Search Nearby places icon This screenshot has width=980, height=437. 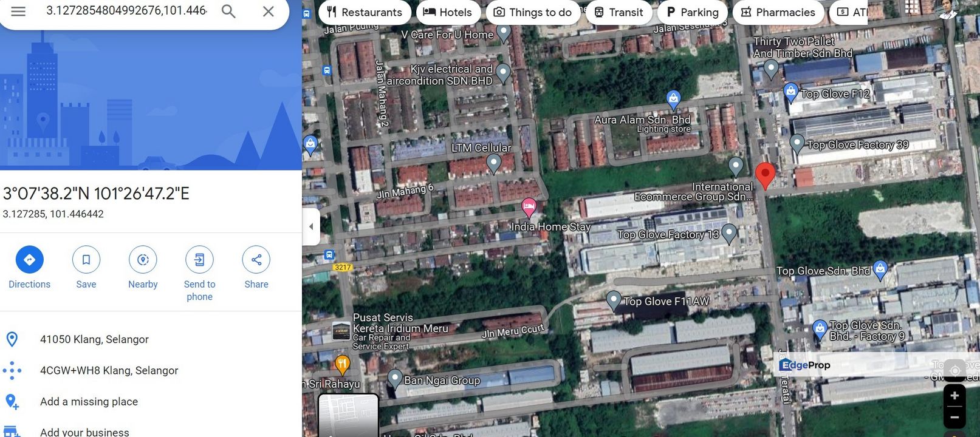point(143,260)
